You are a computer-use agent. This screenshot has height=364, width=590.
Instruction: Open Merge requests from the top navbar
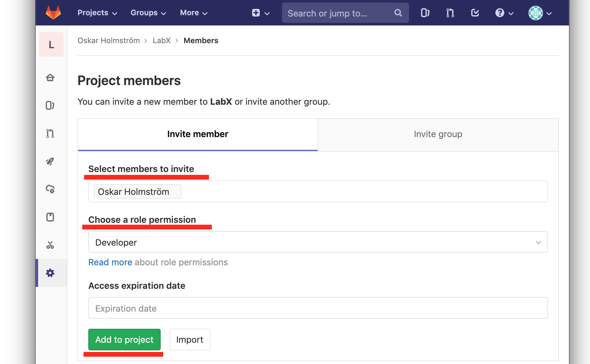click(450, 13)
